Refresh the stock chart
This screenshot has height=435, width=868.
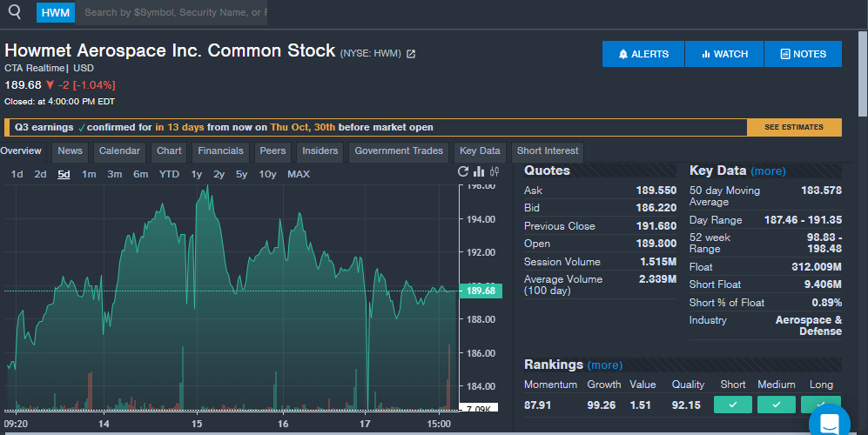(x=464, y=172)
